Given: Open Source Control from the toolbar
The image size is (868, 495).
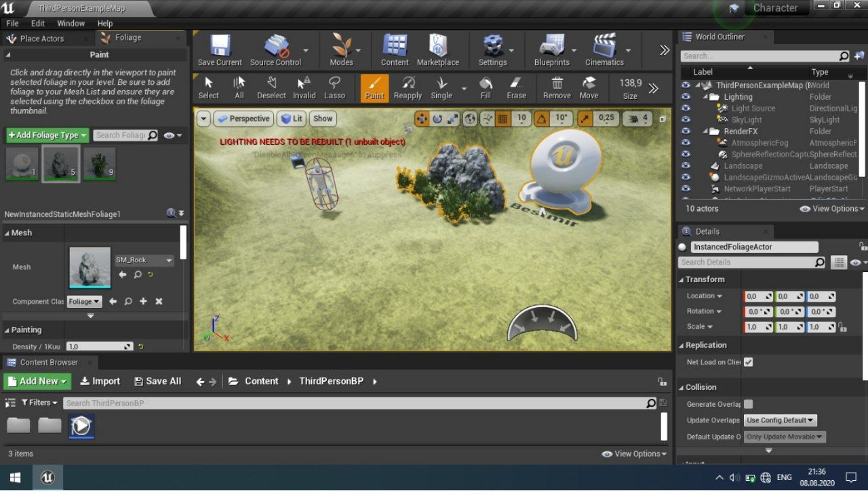Looking at the screenshot, I should tap(275, 50).
